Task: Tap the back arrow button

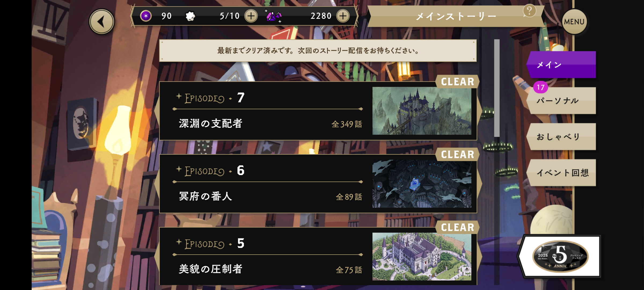Action: coord(102,22)
